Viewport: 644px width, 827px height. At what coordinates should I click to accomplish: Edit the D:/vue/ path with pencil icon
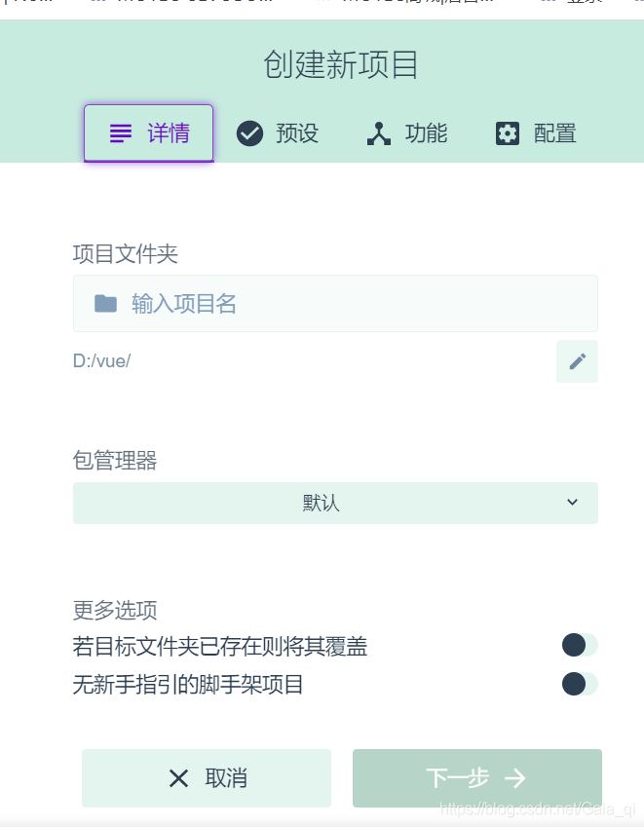[x=577, y=361]
